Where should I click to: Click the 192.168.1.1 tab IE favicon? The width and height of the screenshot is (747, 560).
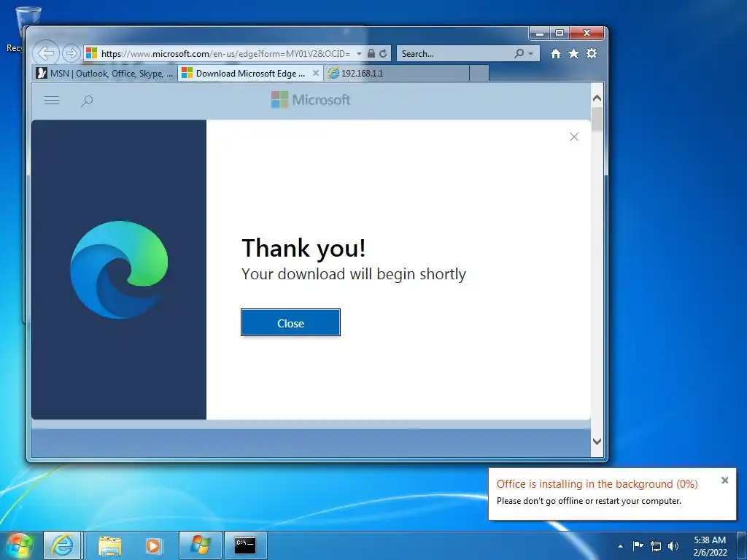(x=333, y=74)
